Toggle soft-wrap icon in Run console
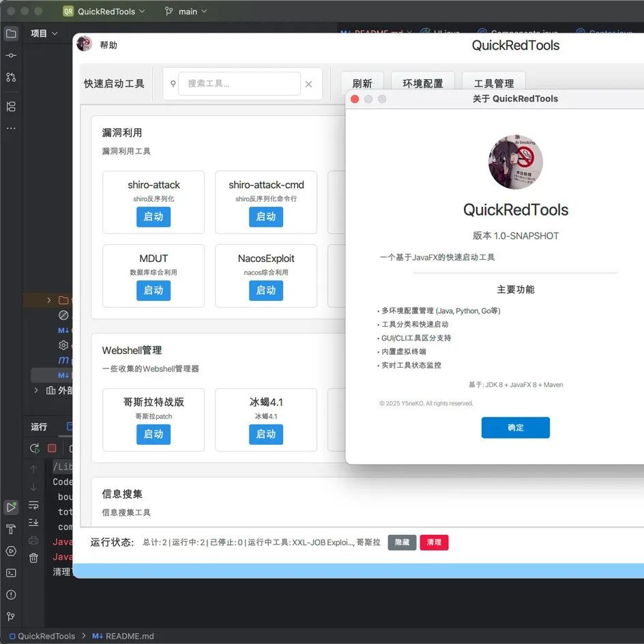The image size is (644, 644). pos(33,505)
